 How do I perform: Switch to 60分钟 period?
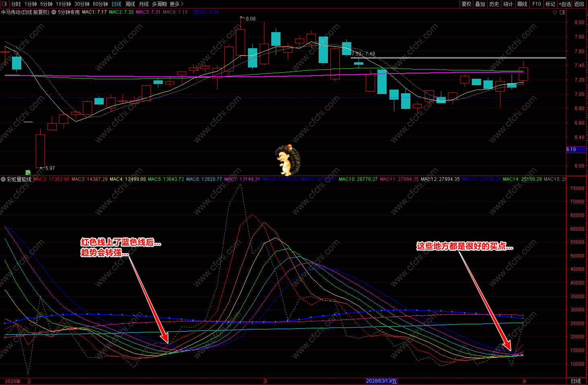click(100, 4)
